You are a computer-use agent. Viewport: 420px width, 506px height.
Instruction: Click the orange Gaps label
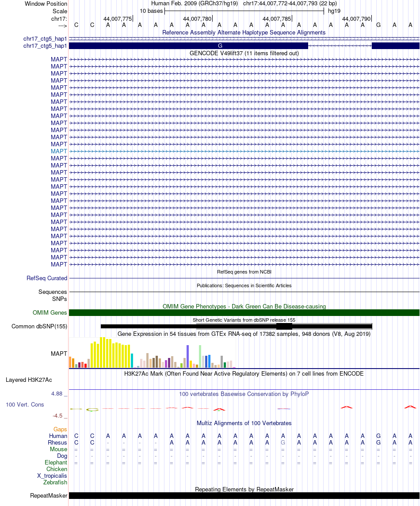(60, 430)
